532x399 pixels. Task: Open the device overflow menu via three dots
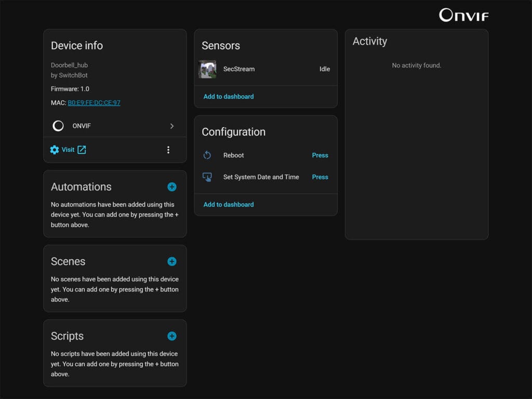[168, 149]
